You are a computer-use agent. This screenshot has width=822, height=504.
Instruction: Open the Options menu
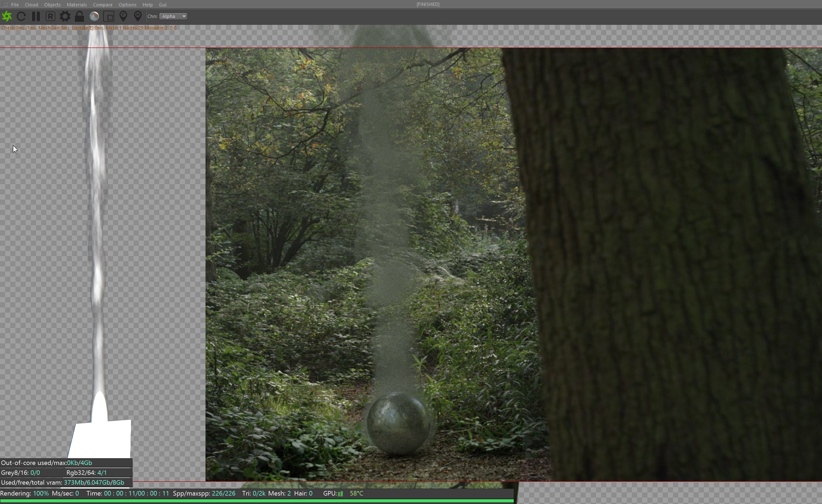click(x=128, y=5)
